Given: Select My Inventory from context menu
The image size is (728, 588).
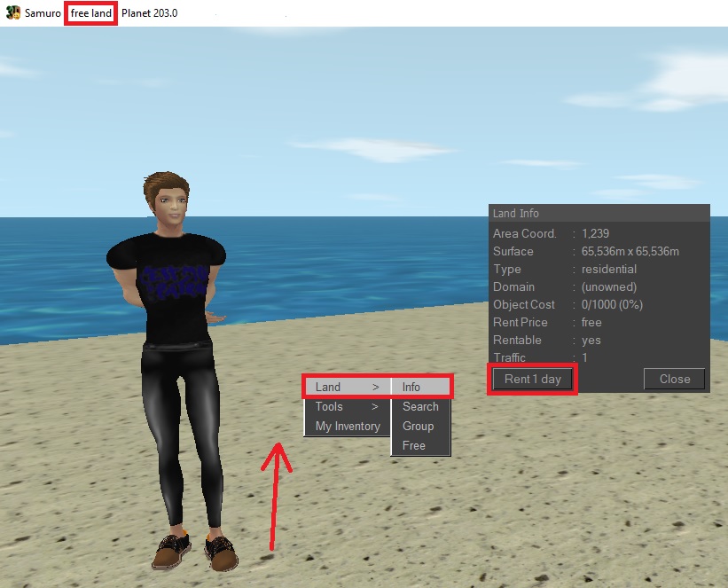Looking at the screenshot, I should click(348, 426).
